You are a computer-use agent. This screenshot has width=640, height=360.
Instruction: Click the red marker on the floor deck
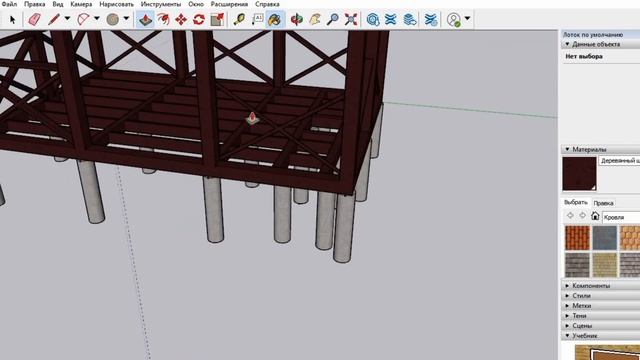point(252,119)
